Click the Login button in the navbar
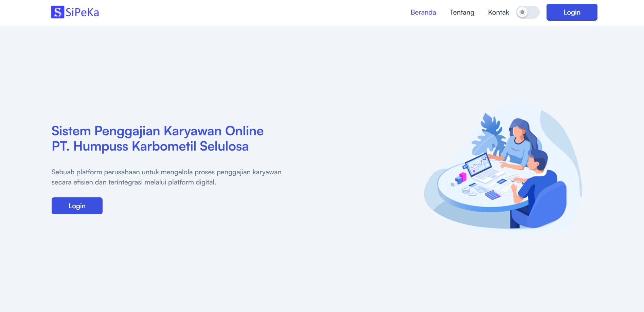The image size is (644, 312). pos(572,12)
